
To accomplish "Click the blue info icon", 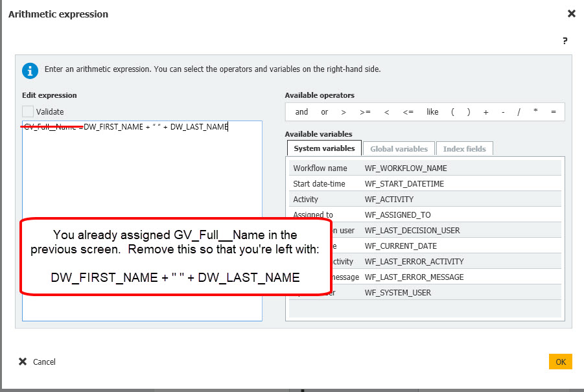I will tap(30, 70).
